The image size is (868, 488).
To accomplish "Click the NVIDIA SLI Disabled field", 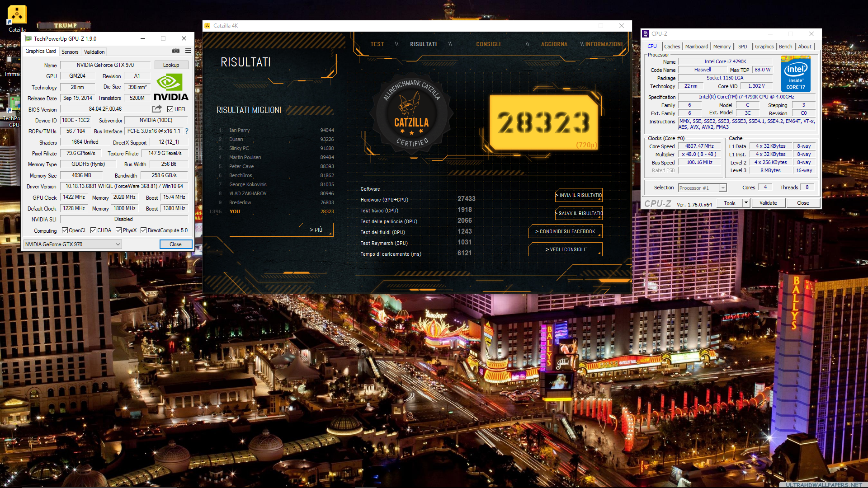I will point(124,219).
